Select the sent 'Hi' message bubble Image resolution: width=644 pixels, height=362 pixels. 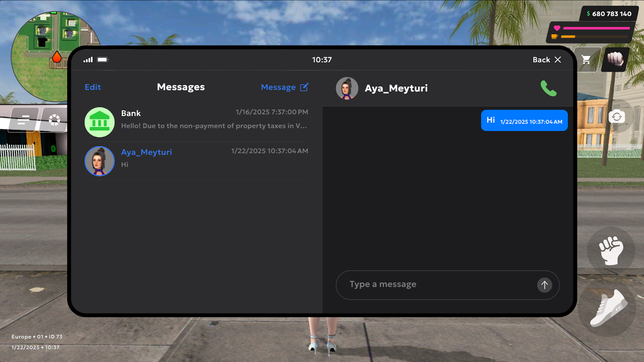524,120
